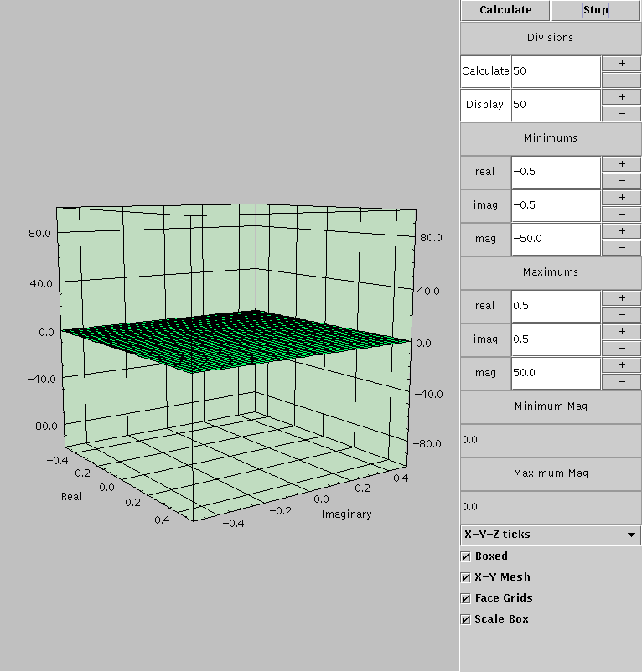The height and width of the screenshot is (672, 642).
Task: Click the Minimums header label
Action: [x=551, y=138]
